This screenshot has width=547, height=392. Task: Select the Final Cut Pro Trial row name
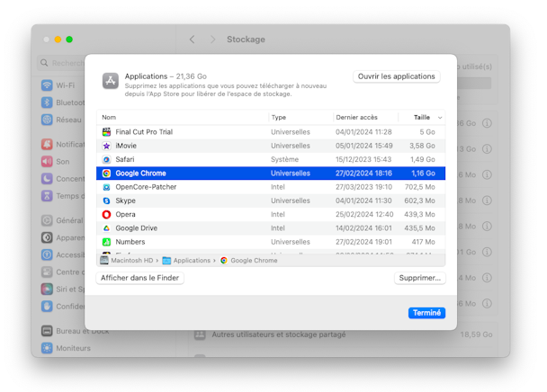144,132
